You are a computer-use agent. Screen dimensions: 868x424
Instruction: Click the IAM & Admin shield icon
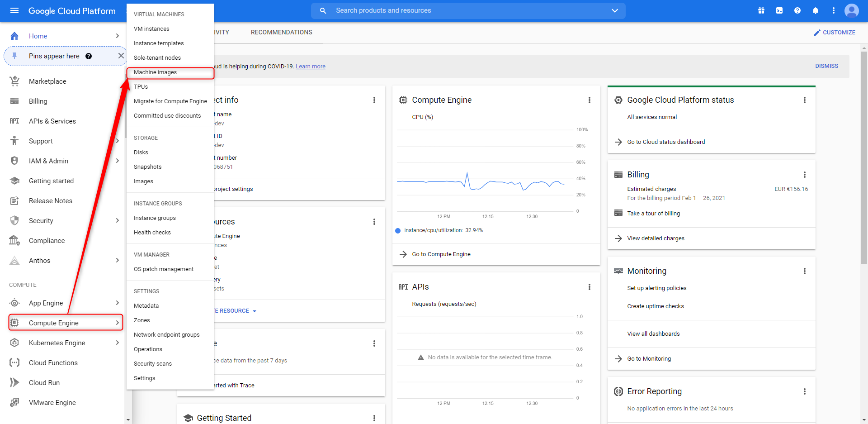tap(14, 161)
